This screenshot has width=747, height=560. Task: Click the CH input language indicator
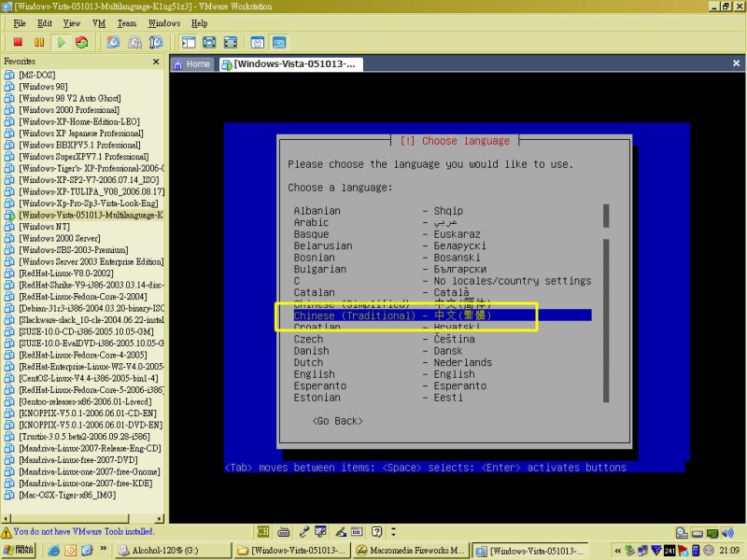pos(262,531)
